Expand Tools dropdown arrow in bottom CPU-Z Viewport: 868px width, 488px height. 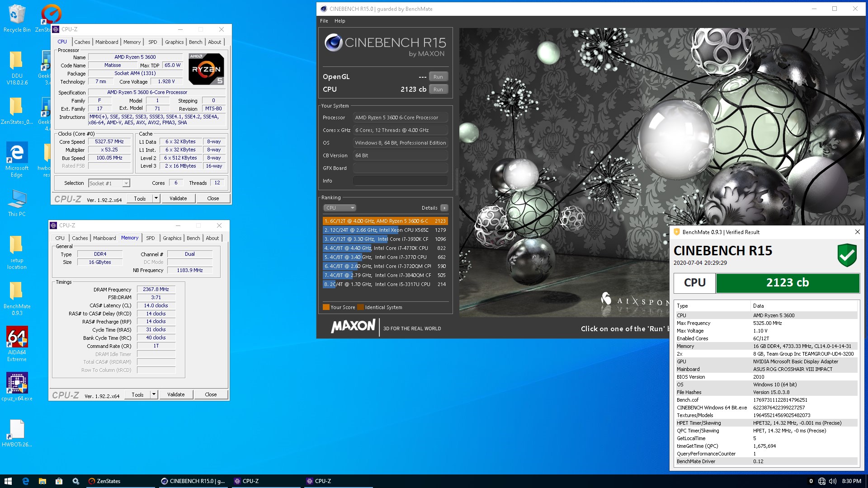[154, 394]
